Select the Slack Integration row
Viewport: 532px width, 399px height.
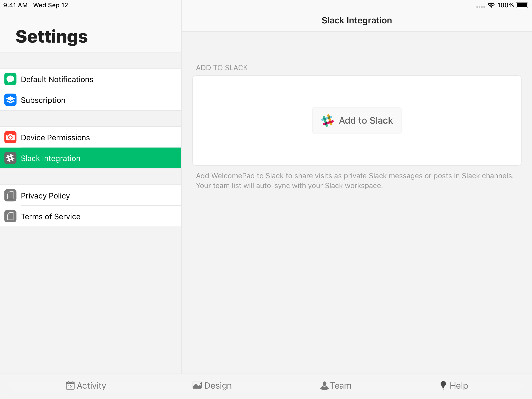91,158
